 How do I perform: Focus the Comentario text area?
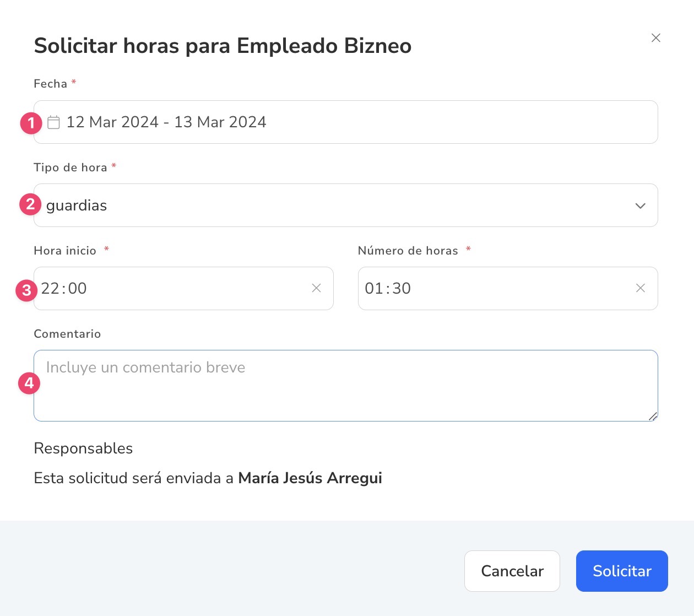pyautogui.click(x=346, y=386)
